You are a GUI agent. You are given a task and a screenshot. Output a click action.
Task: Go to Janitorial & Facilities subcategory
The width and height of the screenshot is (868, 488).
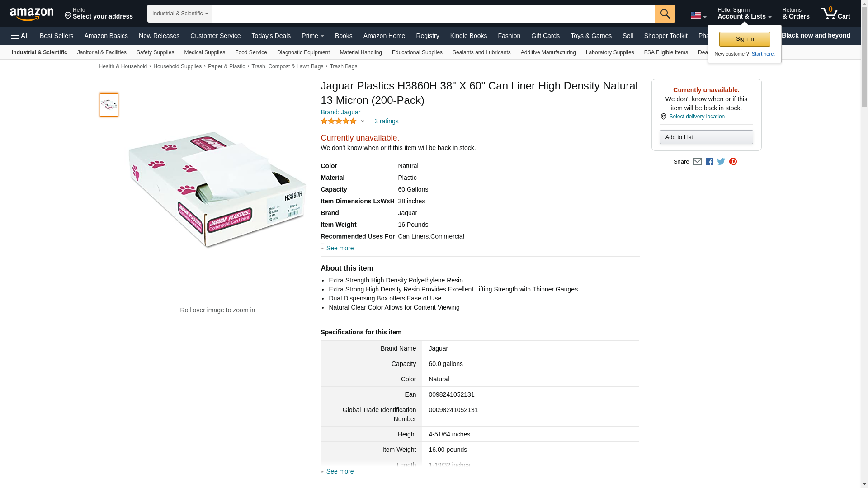[x=102, y=52]
